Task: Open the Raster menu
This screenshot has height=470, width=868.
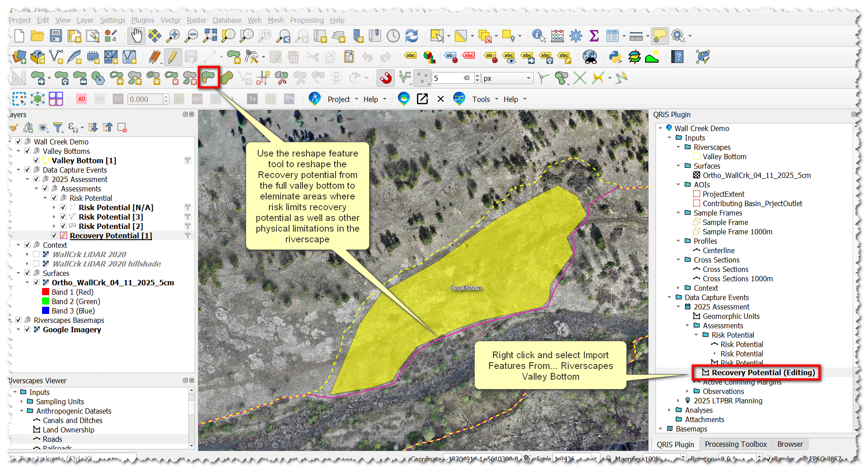Action: 196,20
